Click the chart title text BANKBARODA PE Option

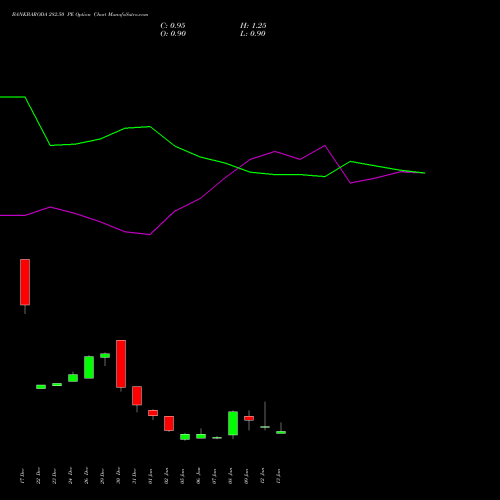[80, 15]
